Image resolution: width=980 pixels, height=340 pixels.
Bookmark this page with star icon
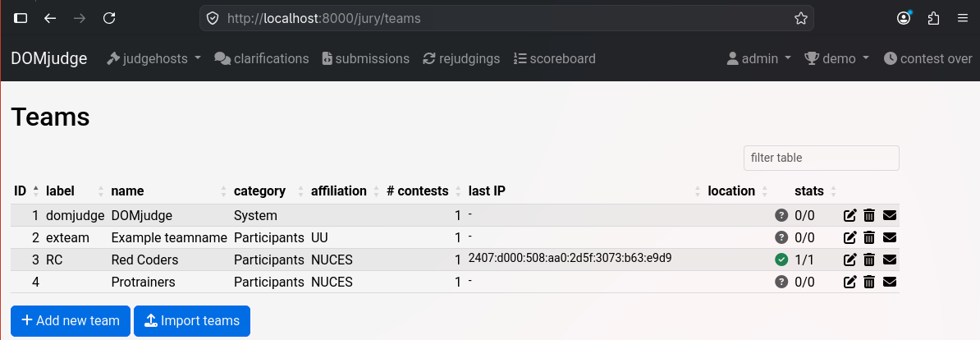(800, 18)
